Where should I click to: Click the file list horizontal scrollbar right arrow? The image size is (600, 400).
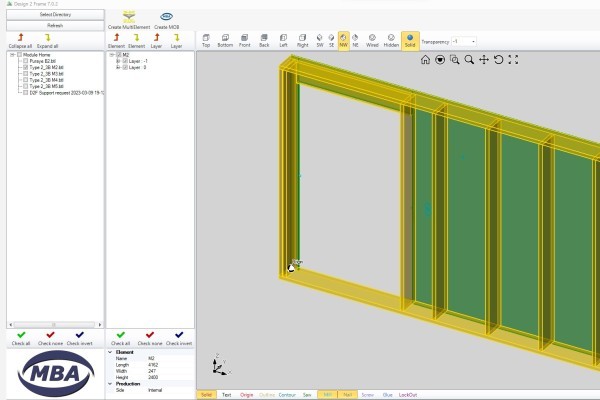tap(100, 325)
